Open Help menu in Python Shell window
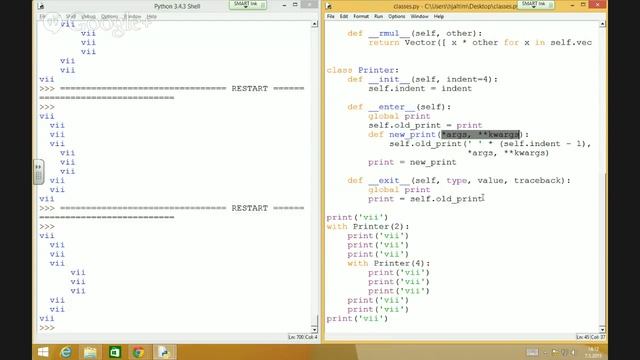The width and height of the screenshot is (640, 360). 151,16
